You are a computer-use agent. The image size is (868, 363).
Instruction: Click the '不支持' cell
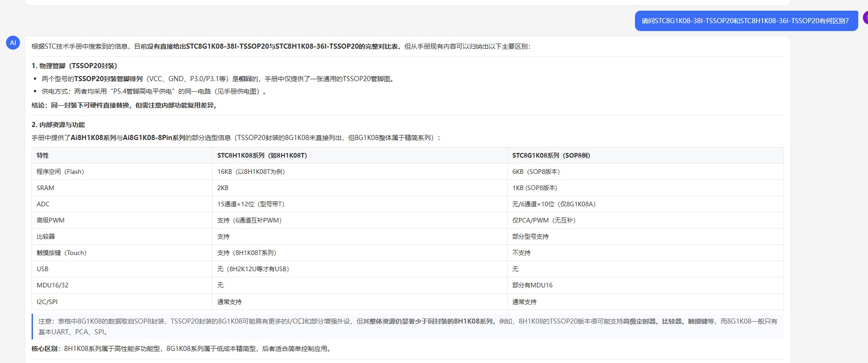(x=646, y=253)
